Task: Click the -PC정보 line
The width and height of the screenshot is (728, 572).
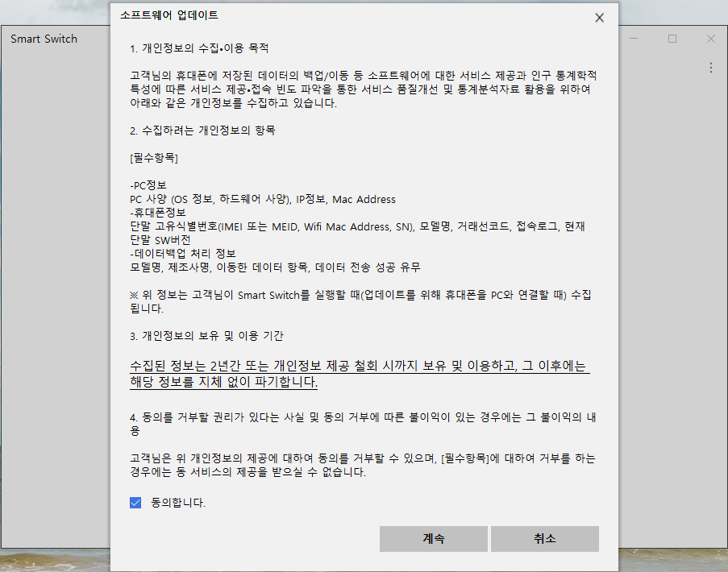Action: (x=148, y=185)
